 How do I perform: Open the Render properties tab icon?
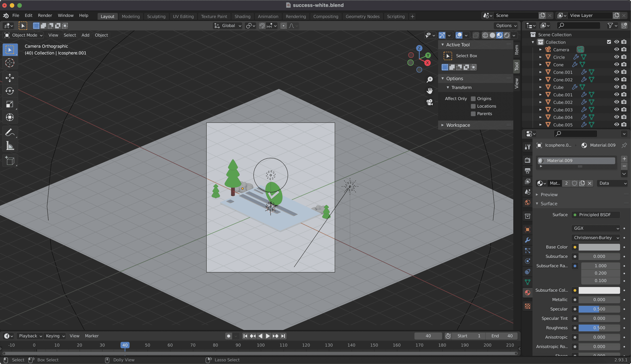coord(527,160)
